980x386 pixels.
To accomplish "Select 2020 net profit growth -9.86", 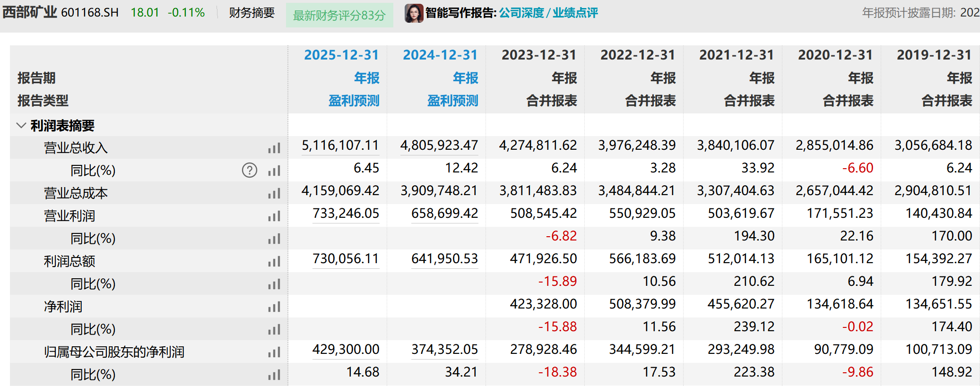I will 858,372.
